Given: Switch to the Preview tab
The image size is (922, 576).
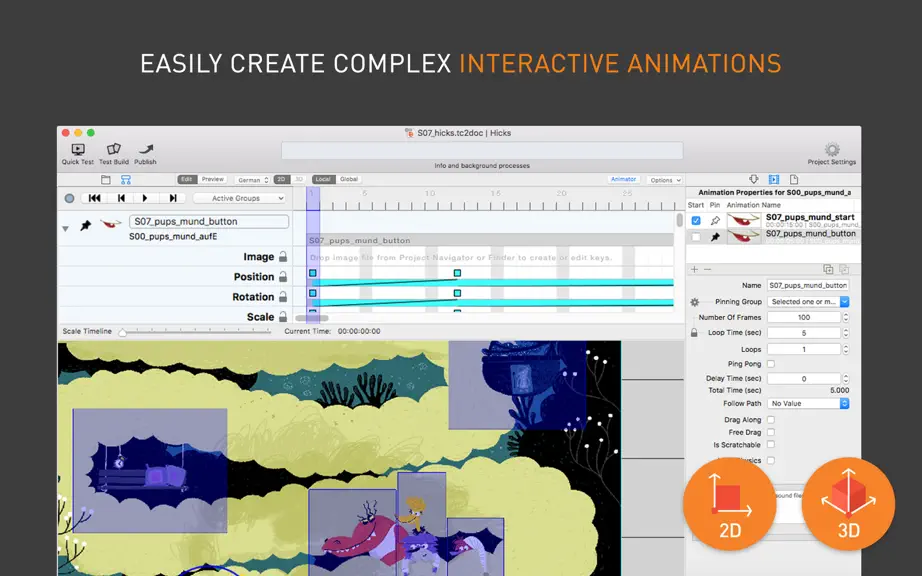Looking at the screenshot, I should (212, 179).
